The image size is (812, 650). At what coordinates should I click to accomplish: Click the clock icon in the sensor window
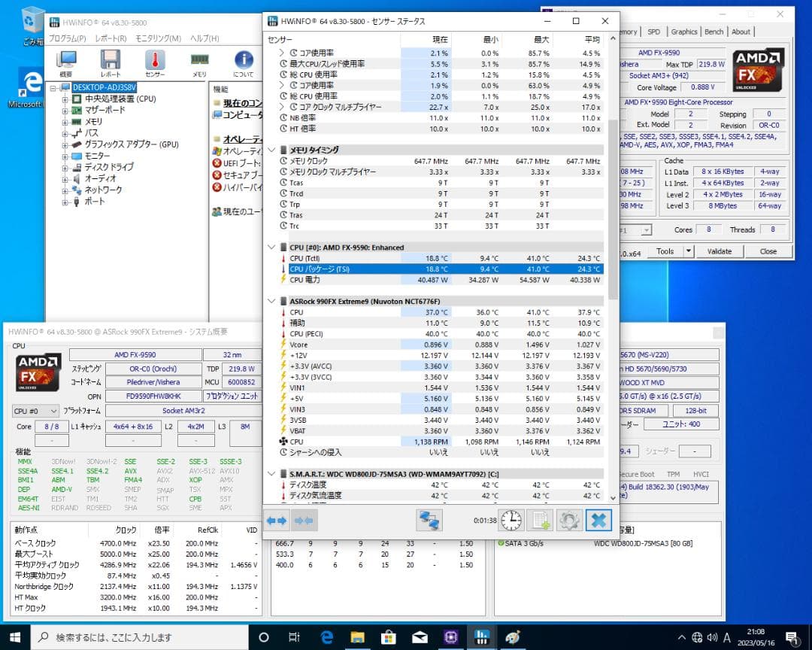pos(511,520)
